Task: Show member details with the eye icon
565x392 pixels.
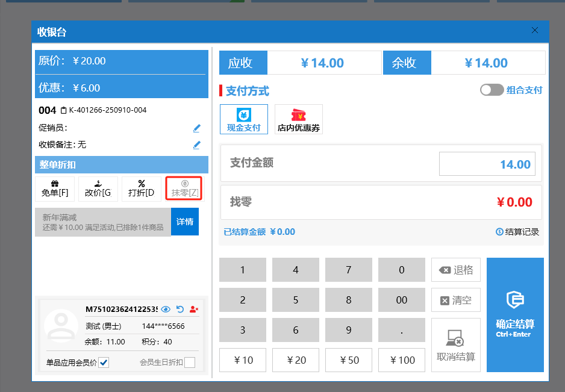Action: [166, 309]
